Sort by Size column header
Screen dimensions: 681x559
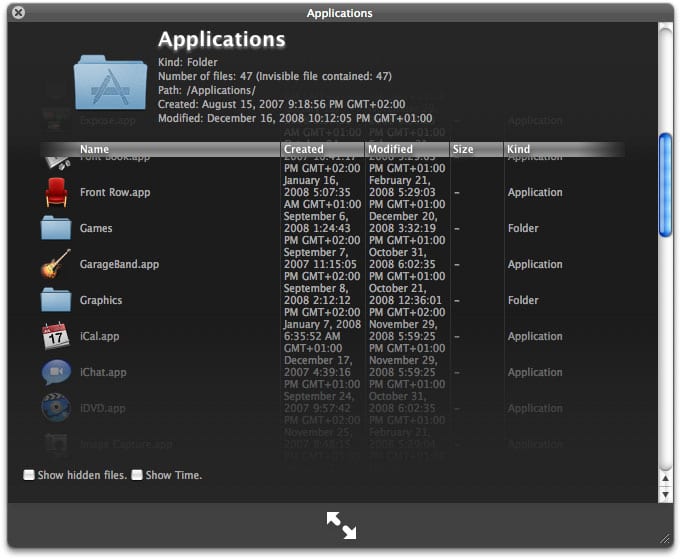pyautogui.click(x=476, y=149)
